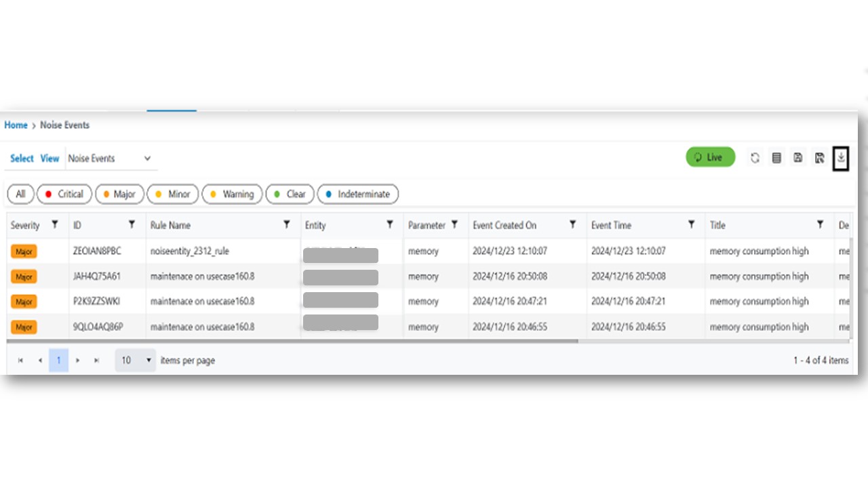868x488 pixels.
Task: Show all severities with All filter
Action: click(x=20, y=194)
